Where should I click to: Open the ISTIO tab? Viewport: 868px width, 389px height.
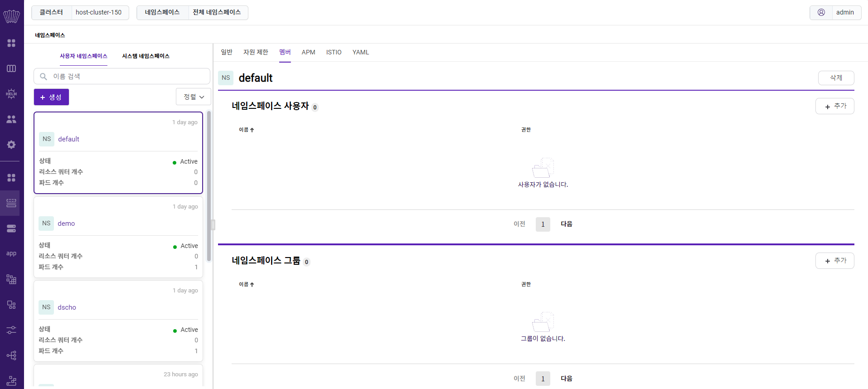(x=334, y=52)
